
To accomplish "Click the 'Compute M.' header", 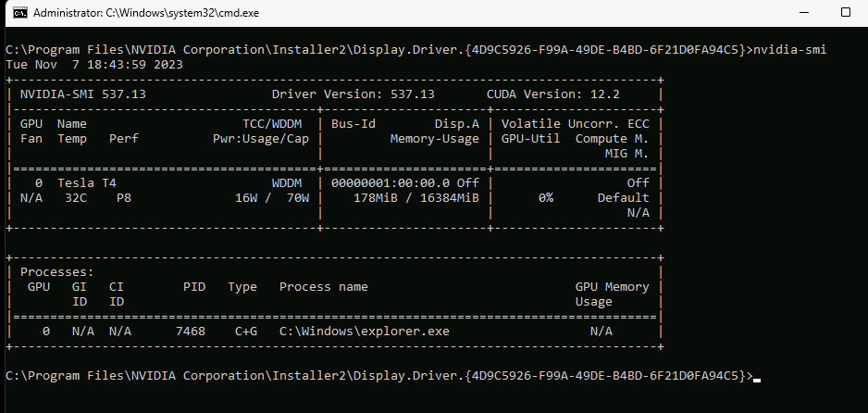I will pos(612,138).
